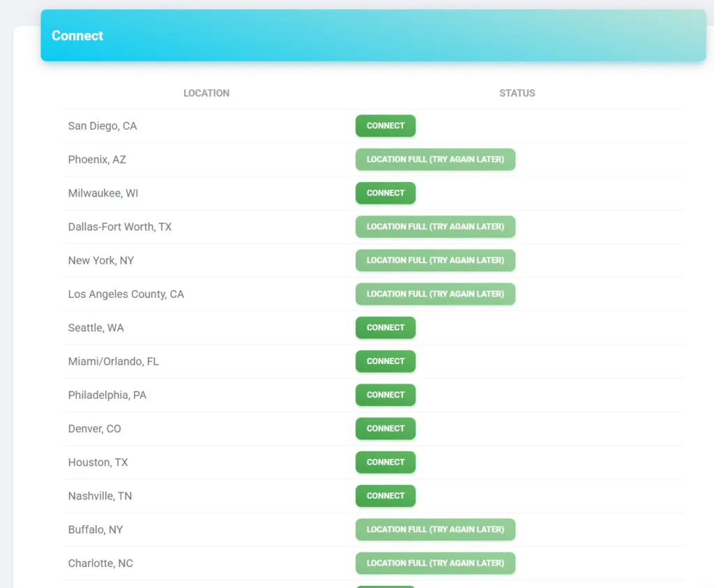Click Connect for Seattle, WA
714x588 pixels.
point(385,328)
